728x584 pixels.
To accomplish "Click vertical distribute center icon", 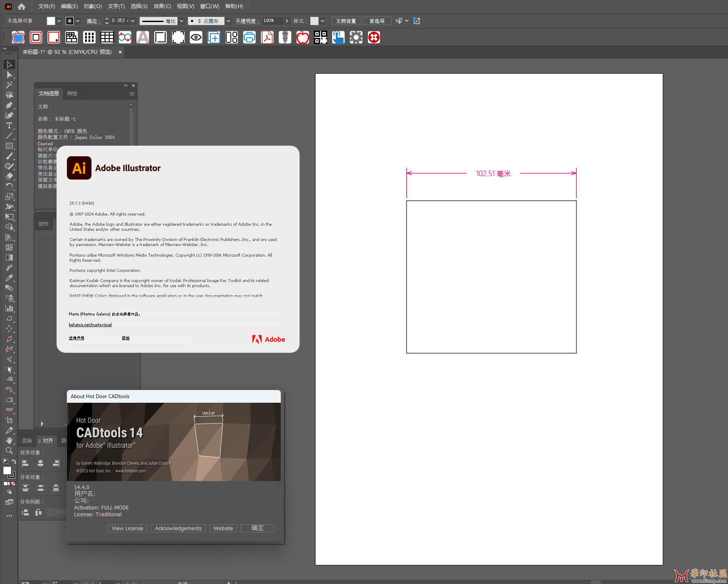I will [x=41, y=488].
